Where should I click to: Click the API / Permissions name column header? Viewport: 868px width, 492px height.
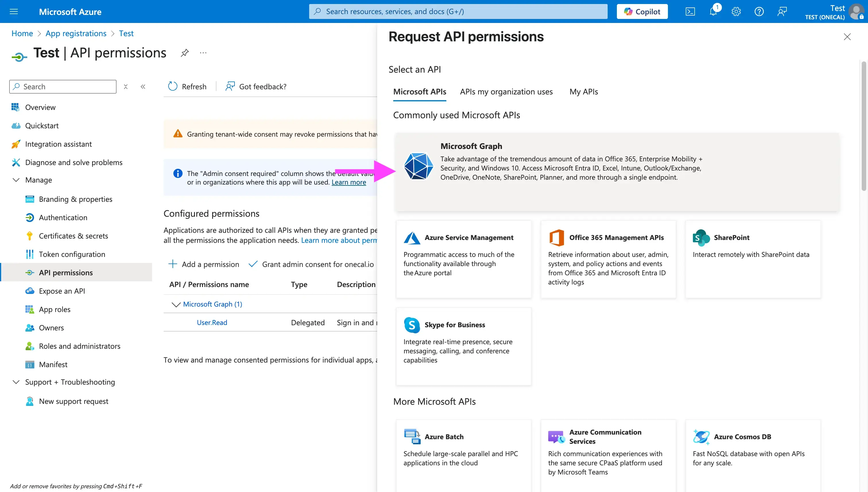point(209,284)
